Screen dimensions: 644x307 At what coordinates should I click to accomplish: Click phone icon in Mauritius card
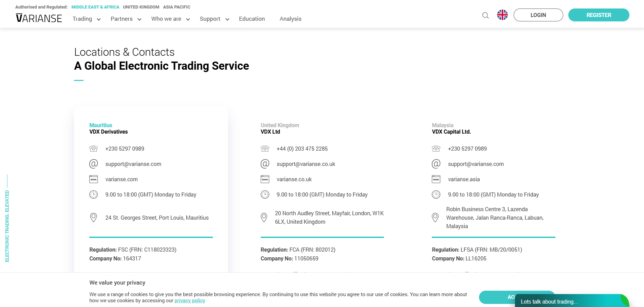(93, 149)
